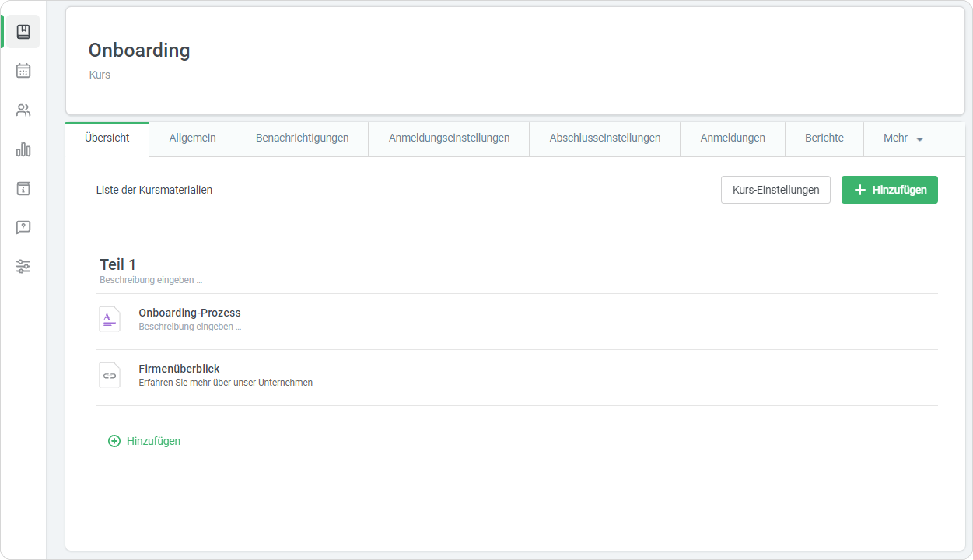
Task: Open the reports bar chart icon
Action: coord(23,149)
